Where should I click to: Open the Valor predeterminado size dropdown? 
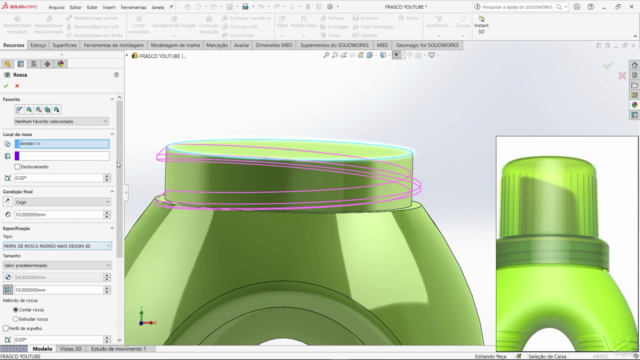click(x=57, y=265)
